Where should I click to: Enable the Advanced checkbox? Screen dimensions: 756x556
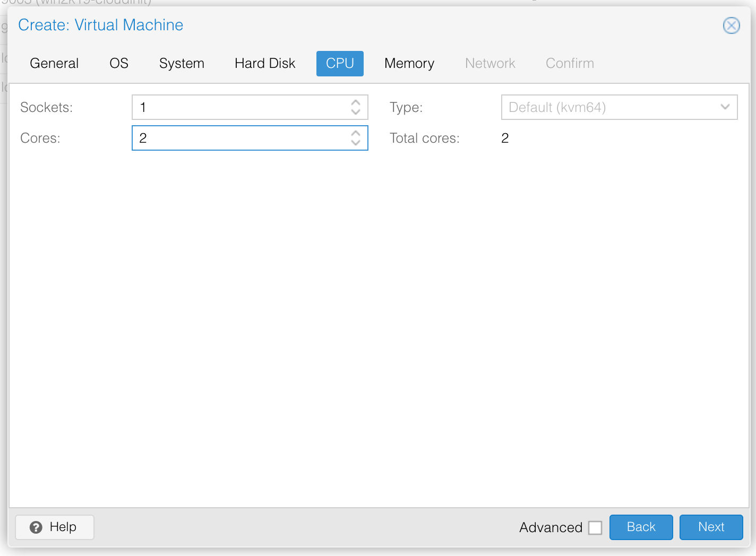coord(595,527)
